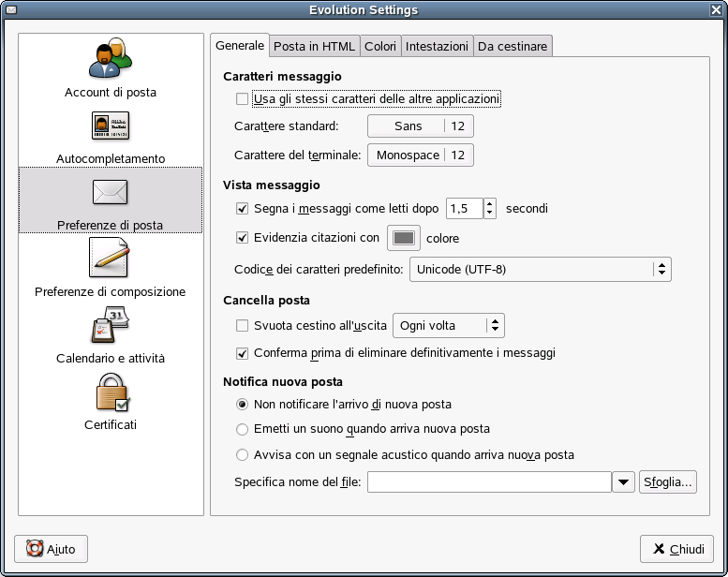The image size is (728, 577).
Task: Click the Specifica nome del file field
Action: [489, 482]
